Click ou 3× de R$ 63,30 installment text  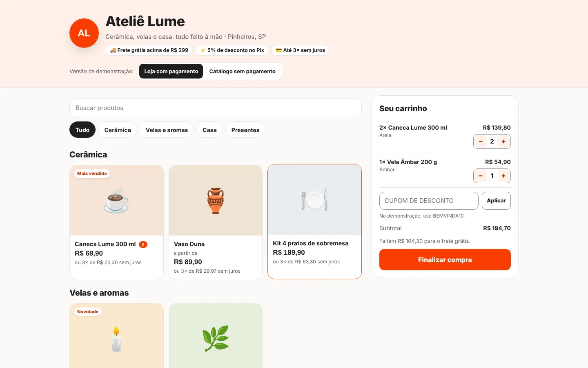pyautogui.click(x=306, y=262)
